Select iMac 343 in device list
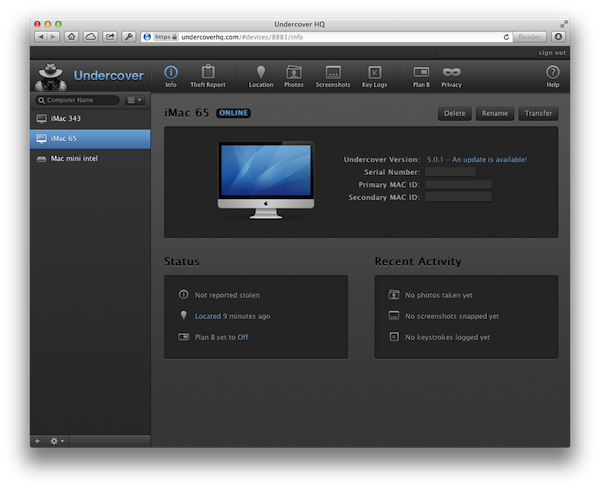Viewport: 600px width, 489px height. (x=90, y=119)
